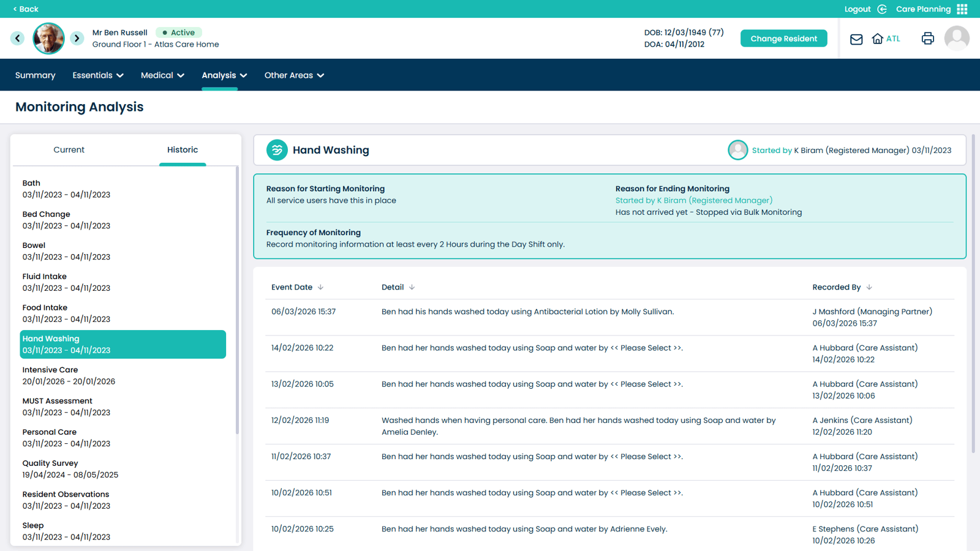Sort by Recorded By column arrow
The width and height of the screenshot is (980, 551).
click(x=869, y=287)
